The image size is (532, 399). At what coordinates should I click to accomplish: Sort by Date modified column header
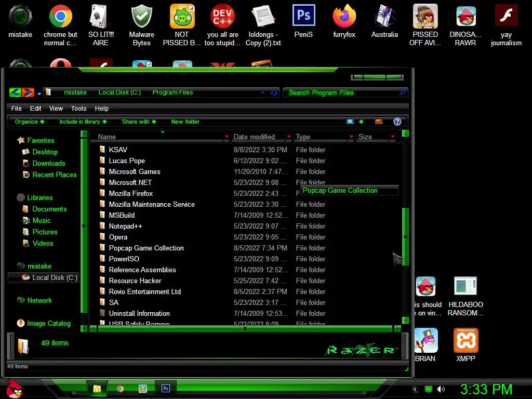pyautogui.click(x=259, y=137)
